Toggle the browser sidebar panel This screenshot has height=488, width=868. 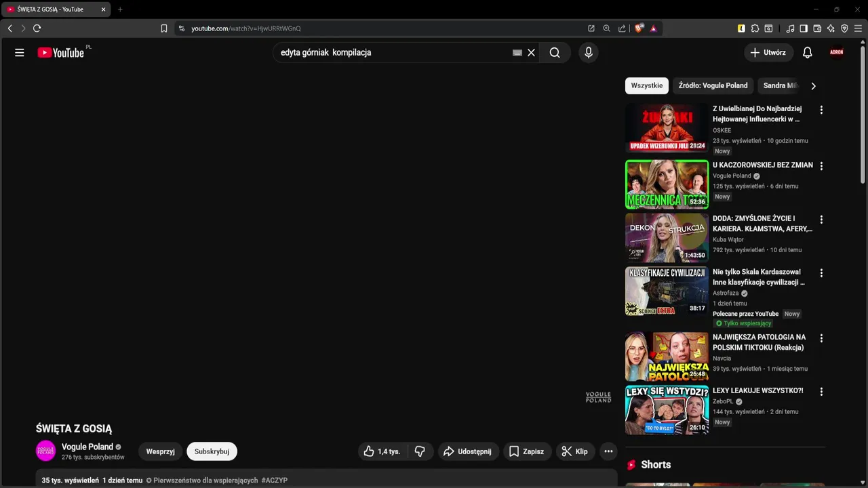point(804,28)
